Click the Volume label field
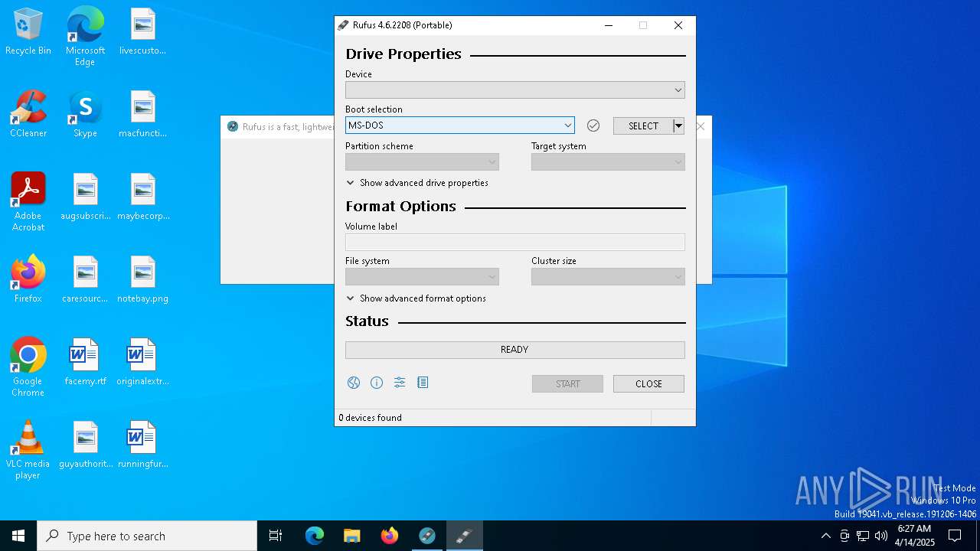Image resolution: width=980 pixels, height=551 pixels. [515, 243]
